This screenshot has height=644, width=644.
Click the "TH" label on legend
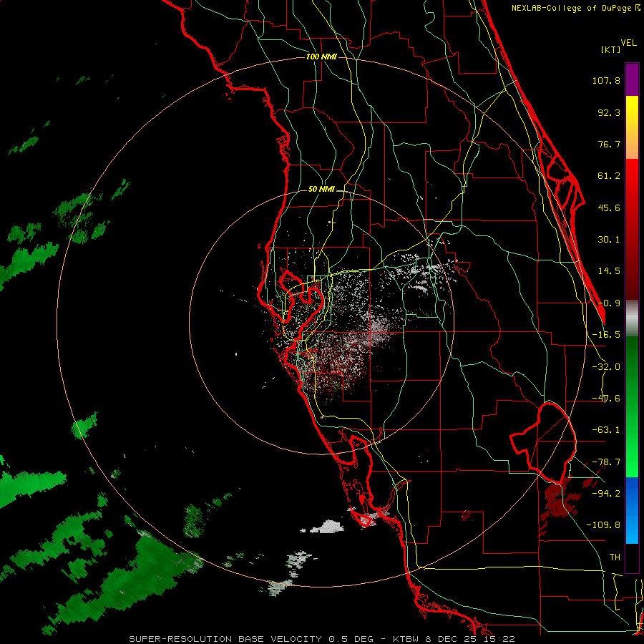pyautogui.click(x=615, y=557)
